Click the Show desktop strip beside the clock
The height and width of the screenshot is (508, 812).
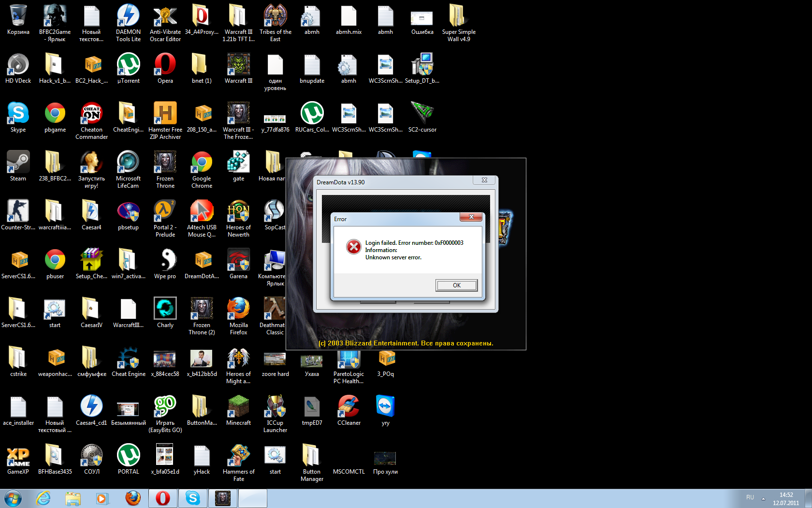pos(808,498)
